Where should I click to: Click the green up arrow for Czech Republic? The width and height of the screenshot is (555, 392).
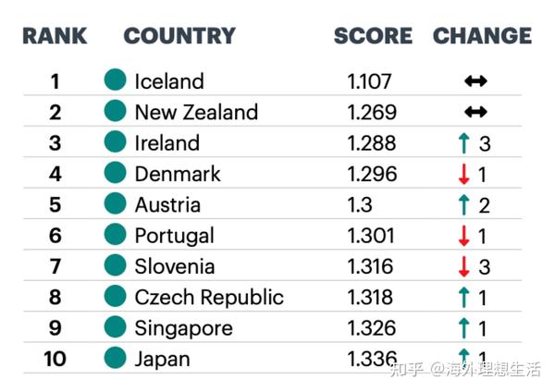click(x=464, y=297)
